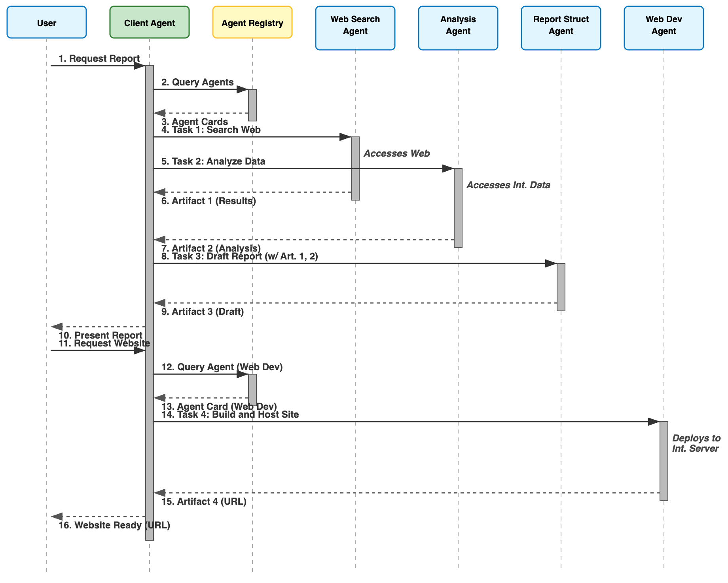728x583 pixels.
Task: Select the Report Struct Agent box
Action: [561, 28]
